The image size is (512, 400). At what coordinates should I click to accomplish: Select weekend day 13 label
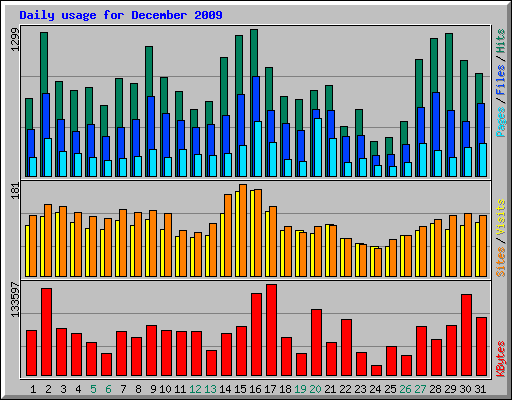click(210, 389)
